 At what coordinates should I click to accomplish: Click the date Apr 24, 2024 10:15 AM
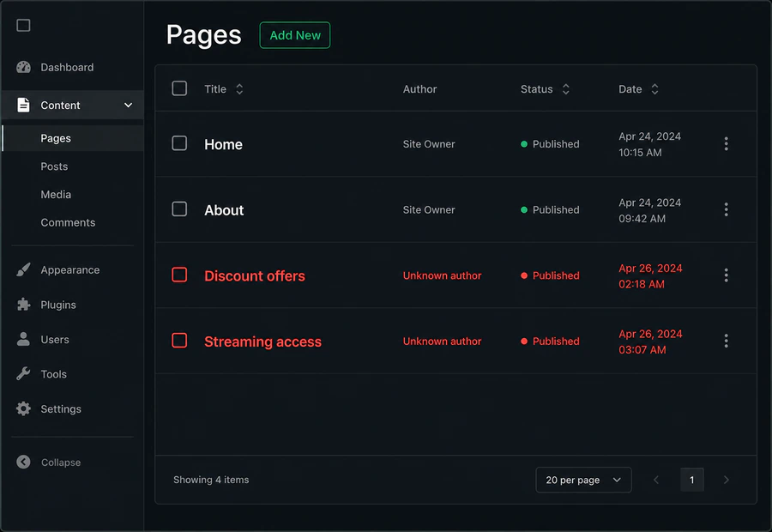click(x=650, y=144)
